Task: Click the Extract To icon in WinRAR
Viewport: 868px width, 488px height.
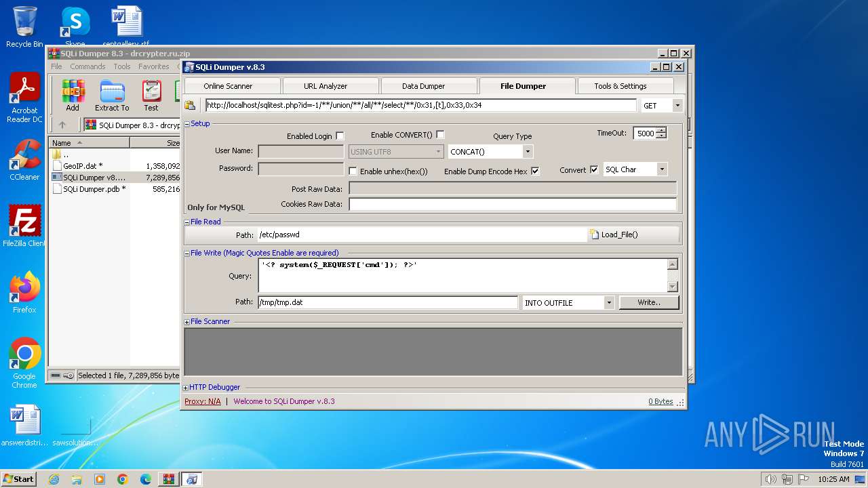Action: [112, 96]
